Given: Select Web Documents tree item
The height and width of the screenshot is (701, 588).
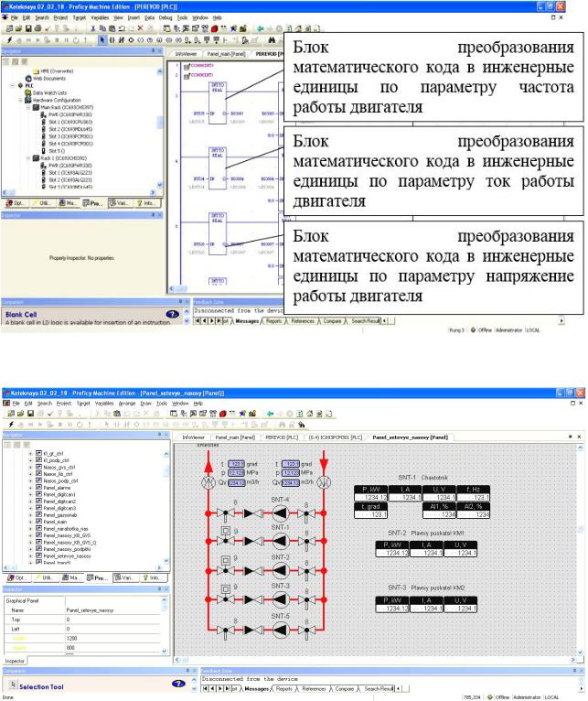Looking at the screenshot, I should click(49, 78).
